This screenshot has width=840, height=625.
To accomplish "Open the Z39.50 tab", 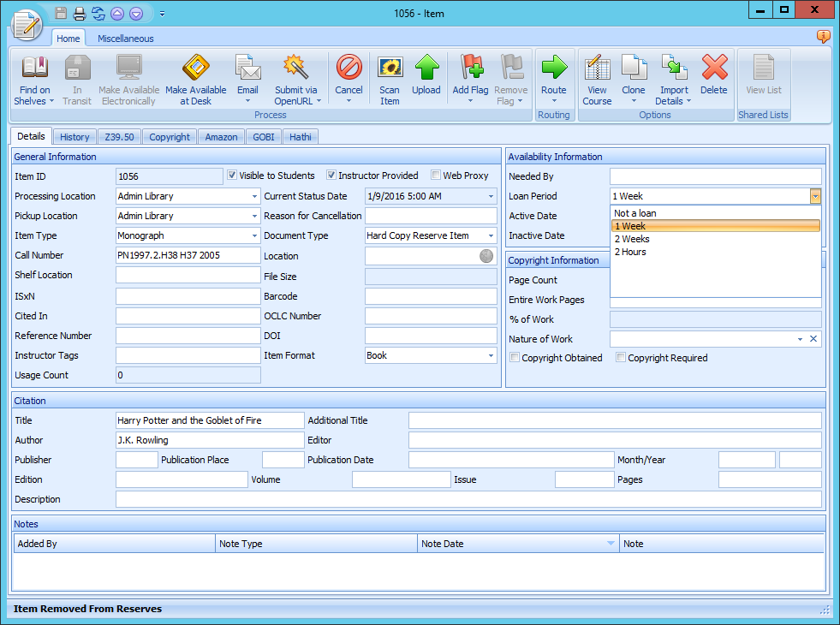I will pyautogui.click(x=119, y=136).
